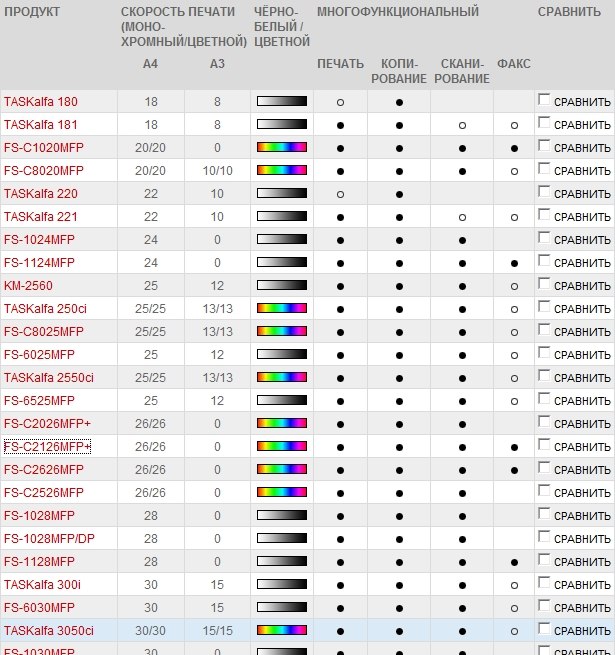The height and width of the screenshot is (655, 615).
Task: Open the FS-C8025MFP product page
Action: pos(44,331)
